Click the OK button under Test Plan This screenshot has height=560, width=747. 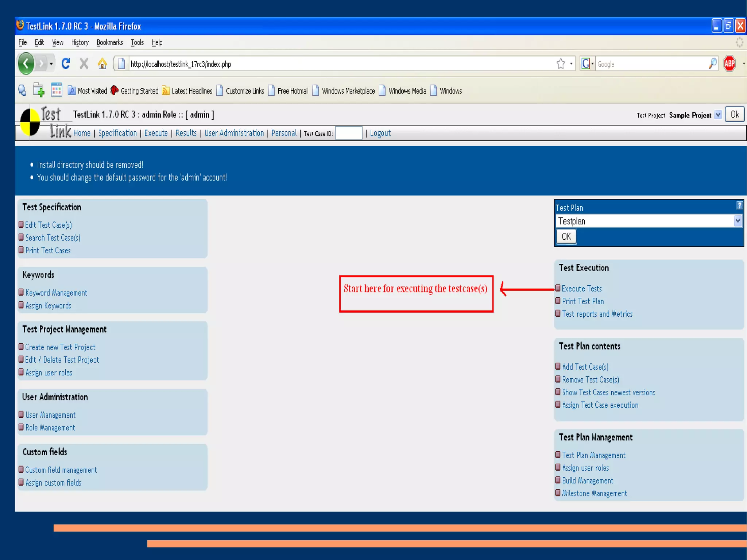coord(566,237)
